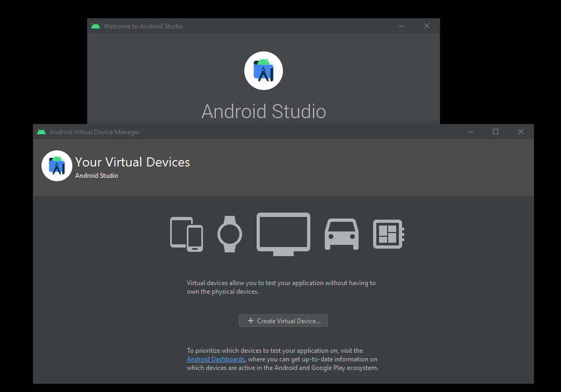Click the Android icon in the AVD Manager title bar
Viewport: 561px width, 392px height.
coord(41,132)
